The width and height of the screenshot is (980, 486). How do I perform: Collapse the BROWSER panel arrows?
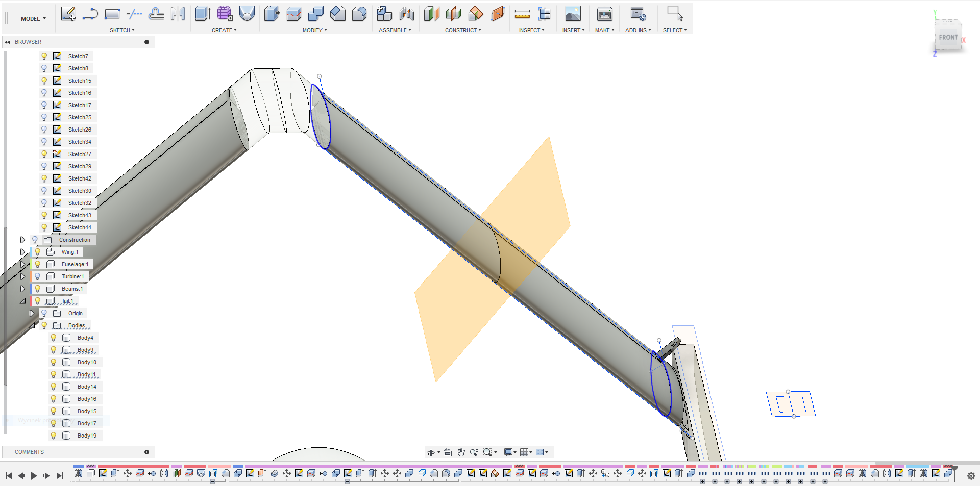(8, 42)
